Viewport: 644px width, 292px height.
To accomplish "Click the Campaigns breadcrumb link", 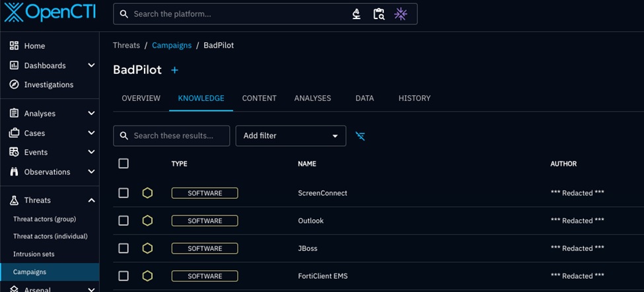I will coord(172,45).
